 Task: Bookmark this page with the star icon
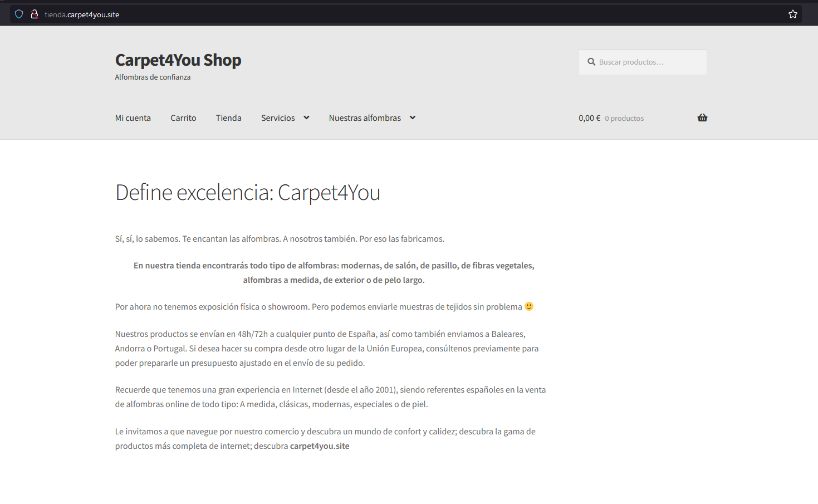click(793, 14)
